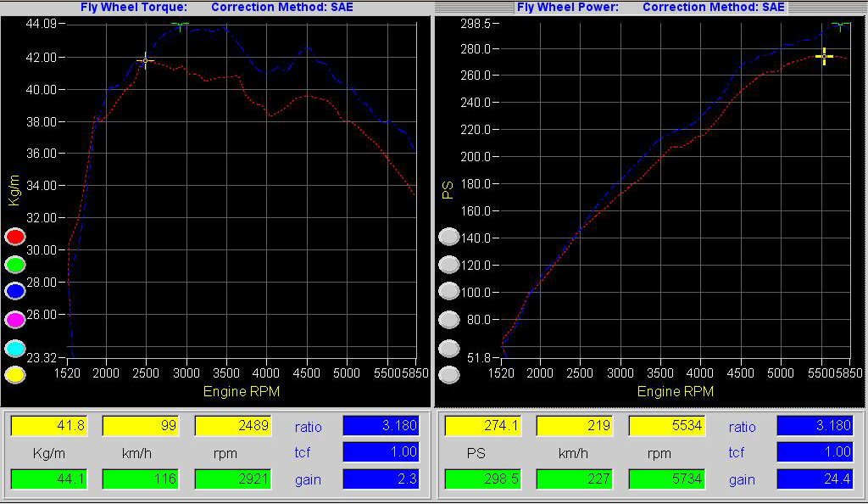Image resolution: width=868 pixels, height=504 pixels.
Task: Click the green peak marker on torque graph
Action: pyautogui.click(x=180, y=25)
